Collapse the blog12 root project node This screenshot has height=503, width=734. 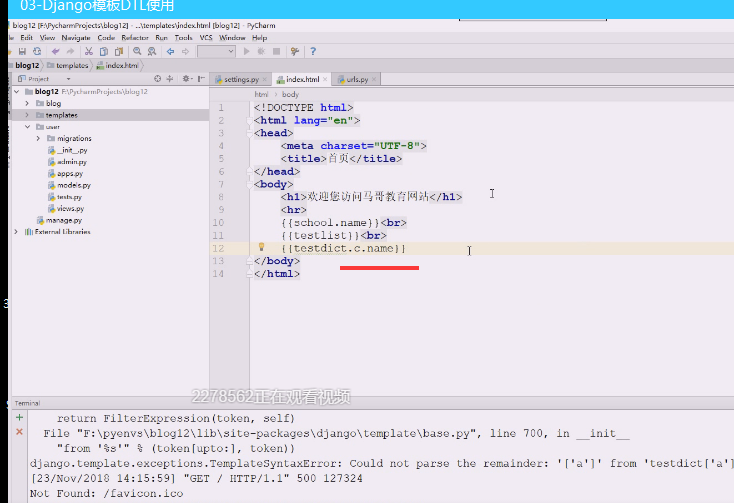(17, 92)
